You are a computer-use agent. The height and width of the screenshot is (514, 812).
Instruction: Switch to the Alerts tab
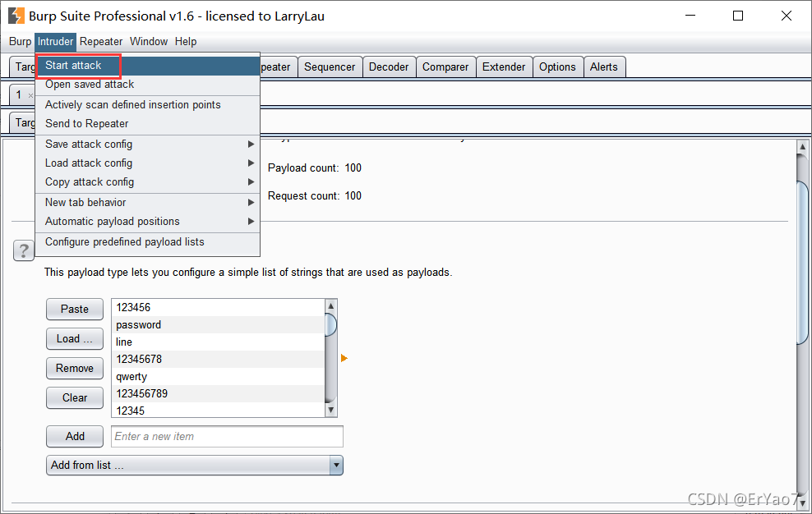(604, 67)
